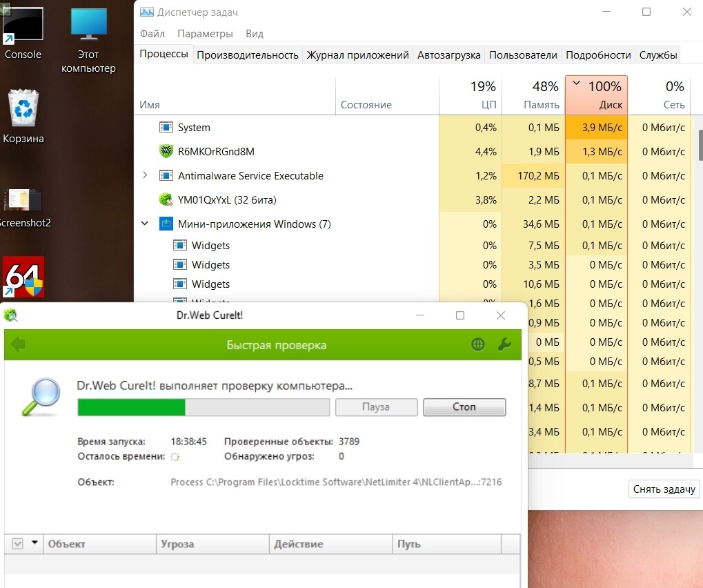The image size is (703, 588).
Task: Switch to the Пользователи tab
Action: tap(523, 55)
